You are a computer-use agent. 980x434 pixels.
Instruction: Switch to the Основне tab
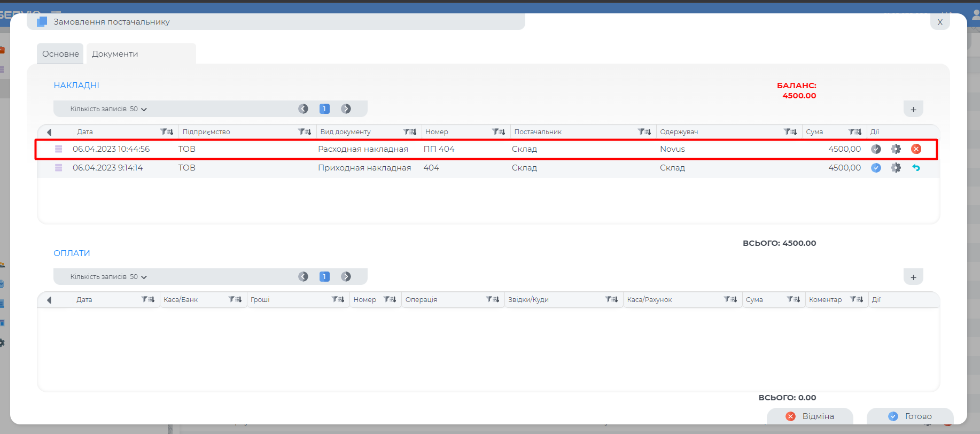(60, 54)
